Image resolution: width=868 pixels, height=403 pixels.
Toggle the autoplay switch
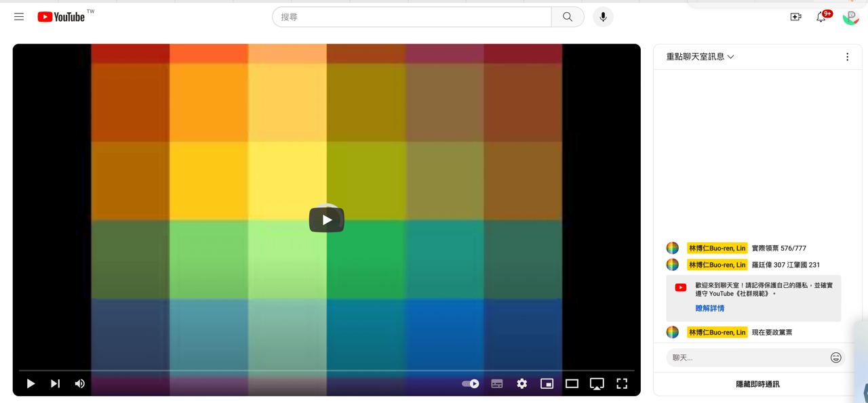(x=471, y=383)
